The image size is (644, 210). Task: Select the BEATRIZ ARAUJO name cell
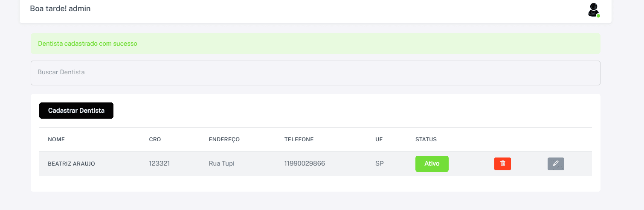(x=71, y=164)
